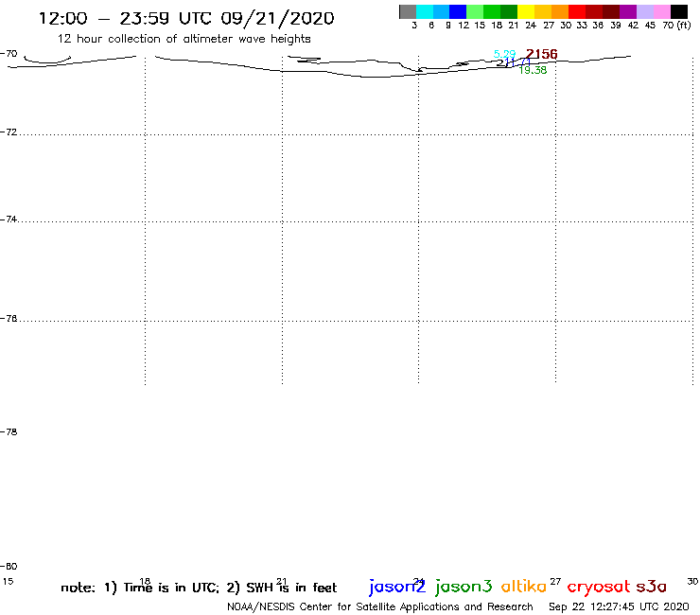Image resolution: width=700 pixels, height=615 pixels.
Task: Click the '3' label under the color scale
Action: pyautogui.click(x=414, y=26)
